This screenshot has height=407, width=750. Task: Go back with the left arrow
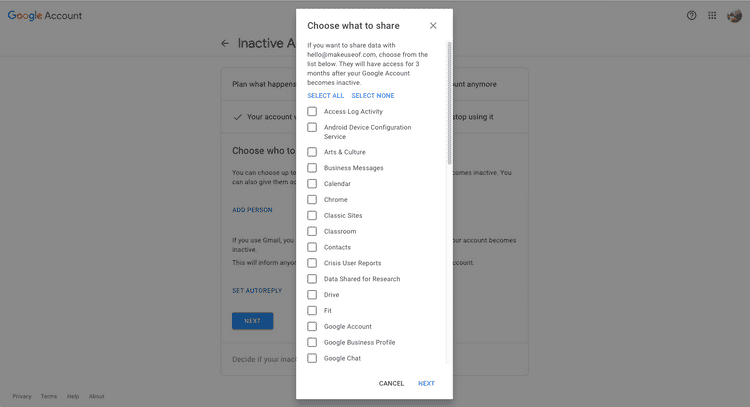tap(225, 43)
